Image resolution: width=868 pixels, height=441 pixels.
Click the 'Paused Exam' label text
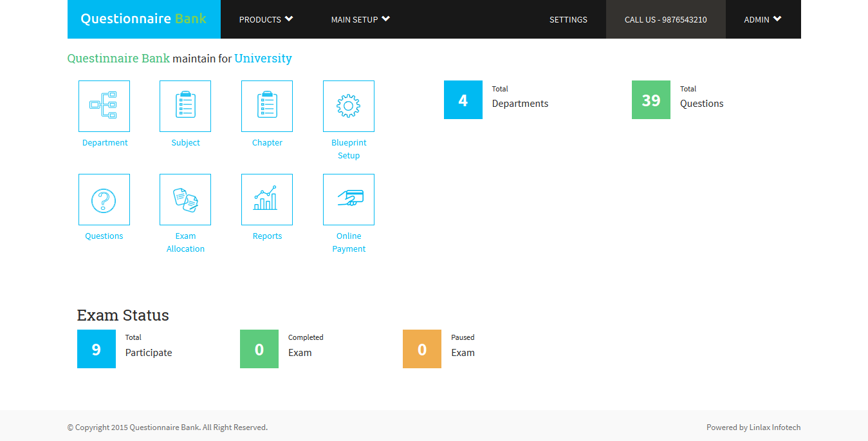pyautogui.click(x=463, y=346)
